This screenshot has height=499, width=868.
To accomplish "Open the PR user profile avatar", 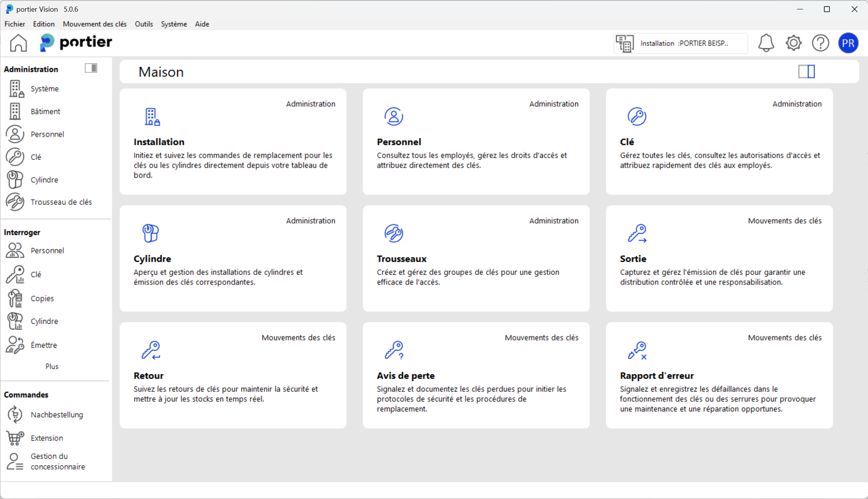I will (x=848, y=43).
